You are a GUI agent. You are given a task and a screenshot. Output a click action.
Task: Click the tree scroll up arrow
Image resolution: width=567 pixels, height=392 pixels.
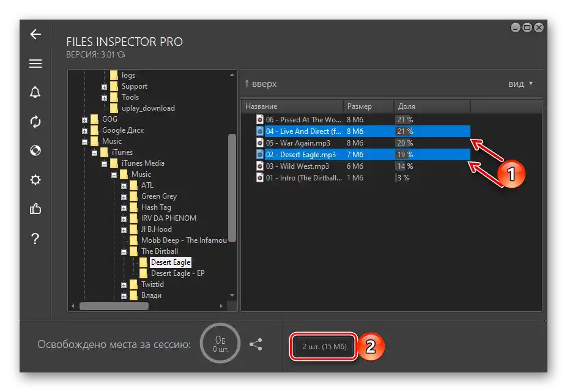coord(232,75)
